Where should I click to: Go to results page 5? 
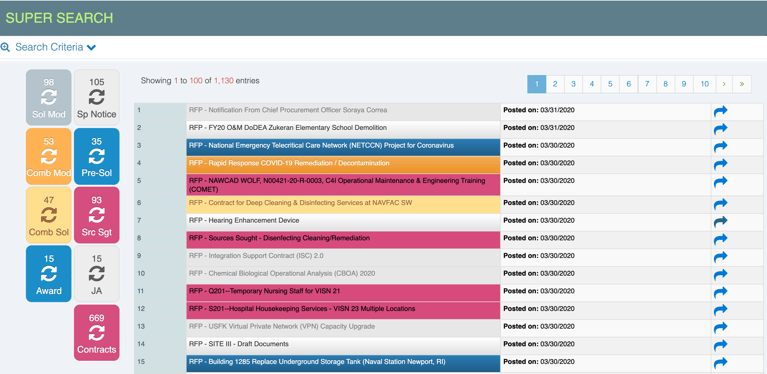tap(610, 84)
